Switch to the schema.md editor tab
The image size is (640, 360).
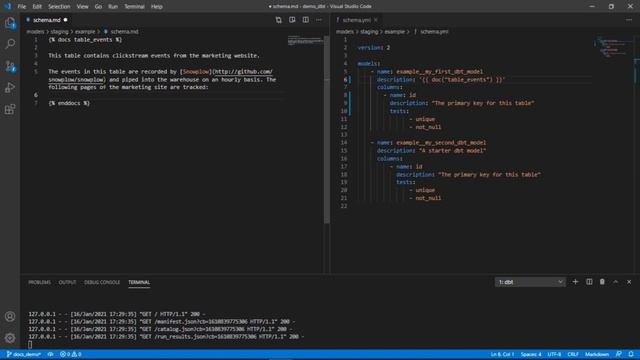(x=46, y=20)
